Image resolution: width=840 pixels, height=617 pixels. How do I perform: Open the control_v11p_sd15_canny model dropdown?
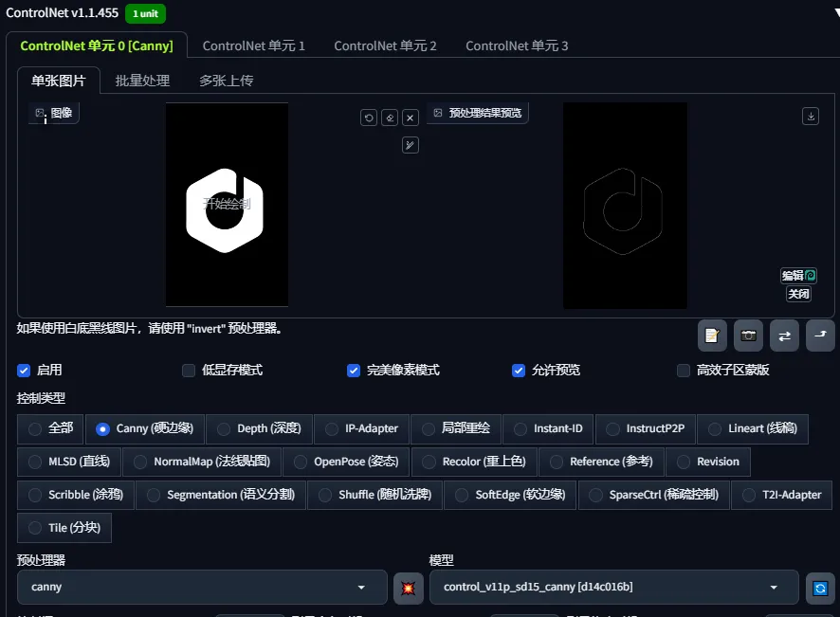tap(614, 588)
